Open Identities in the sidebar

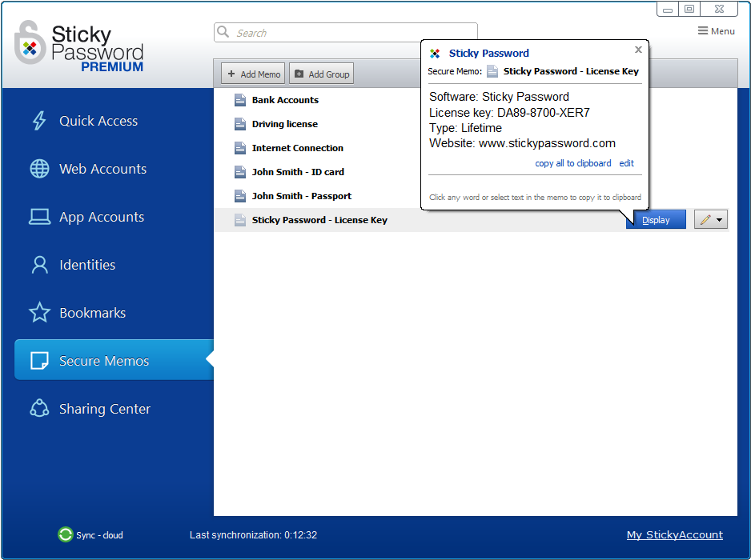86,265
